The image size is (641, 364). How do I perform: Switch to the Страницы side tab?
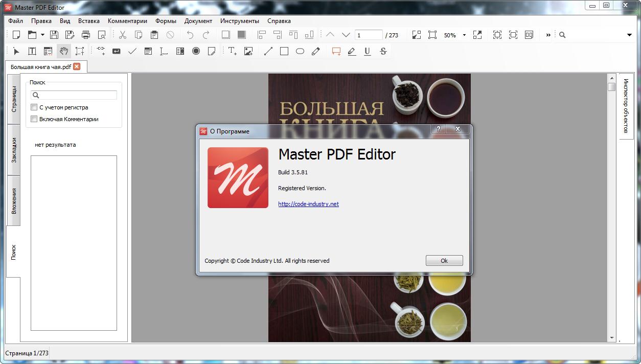[14, 99]
